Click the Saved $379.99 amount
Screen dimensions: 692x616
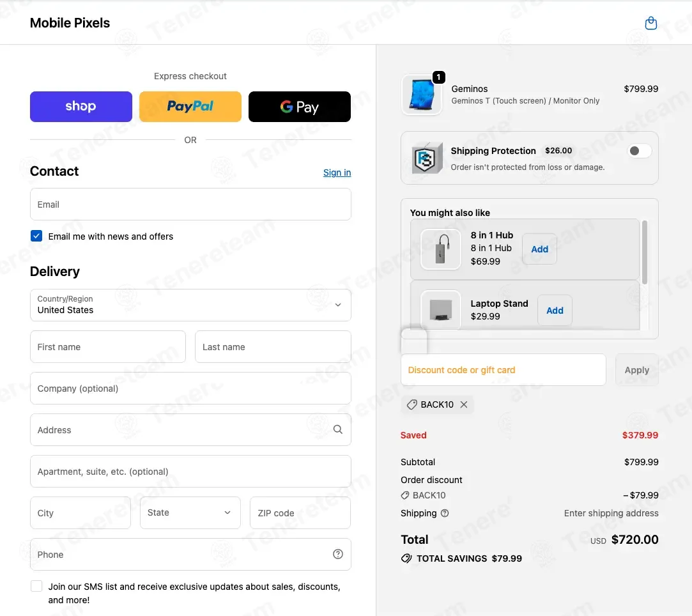(x=640, y=435)
